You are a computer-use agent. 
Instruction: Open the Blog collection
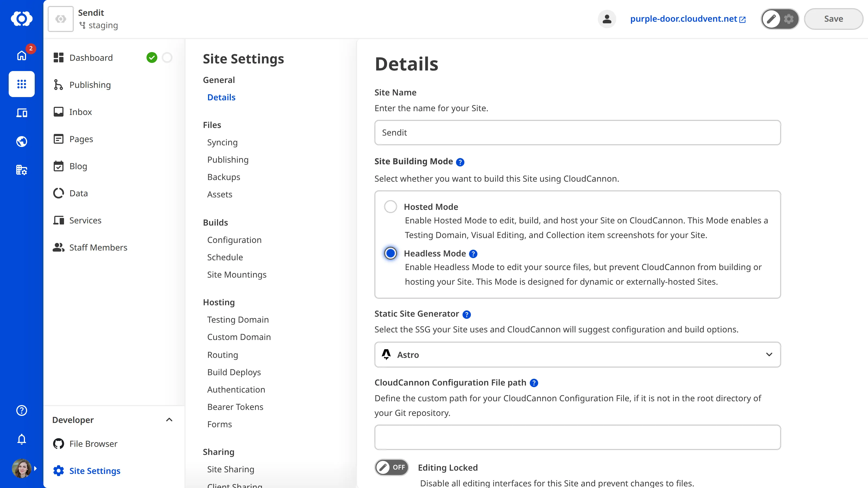(78, 166)
